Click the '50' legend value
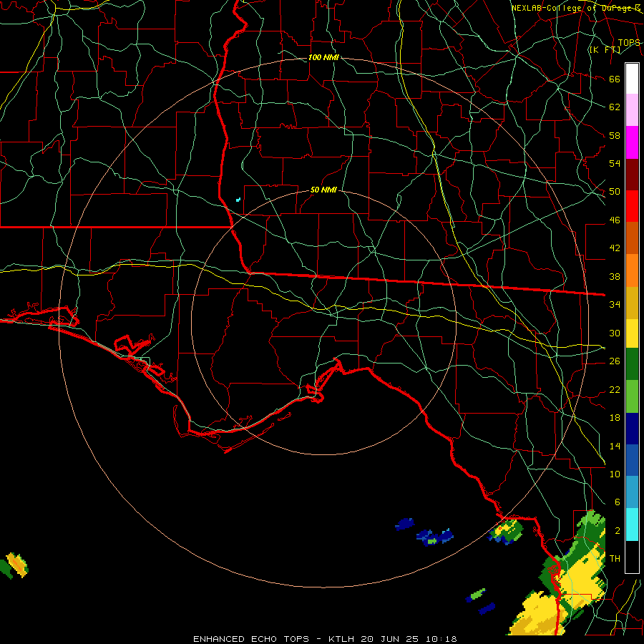 tap(615, 192)
